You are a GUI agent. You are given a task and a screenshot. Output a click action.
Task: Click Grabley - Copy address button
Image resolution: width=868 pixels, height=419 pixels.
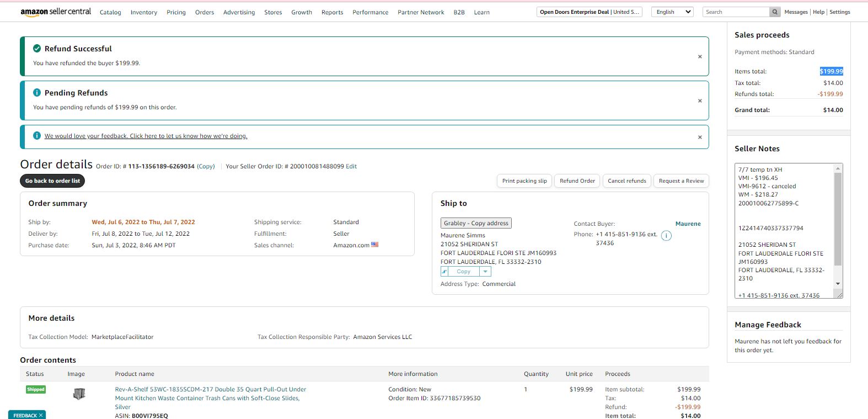pyautogui.click(x=476, y=223)
